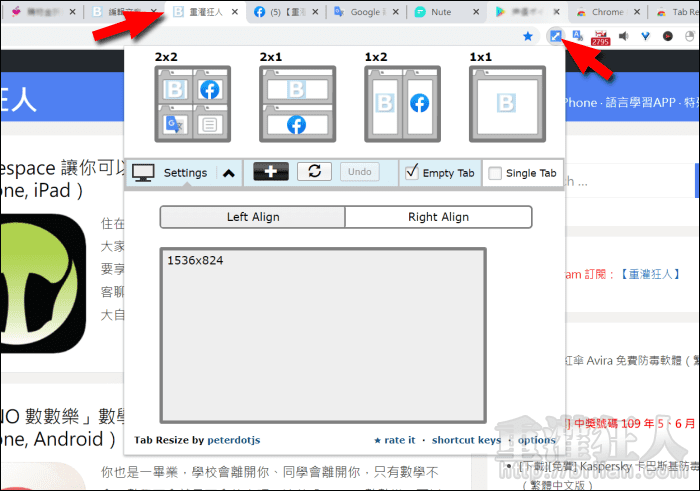Collapse the Settings panel chevron

click(x=228, y=173)
